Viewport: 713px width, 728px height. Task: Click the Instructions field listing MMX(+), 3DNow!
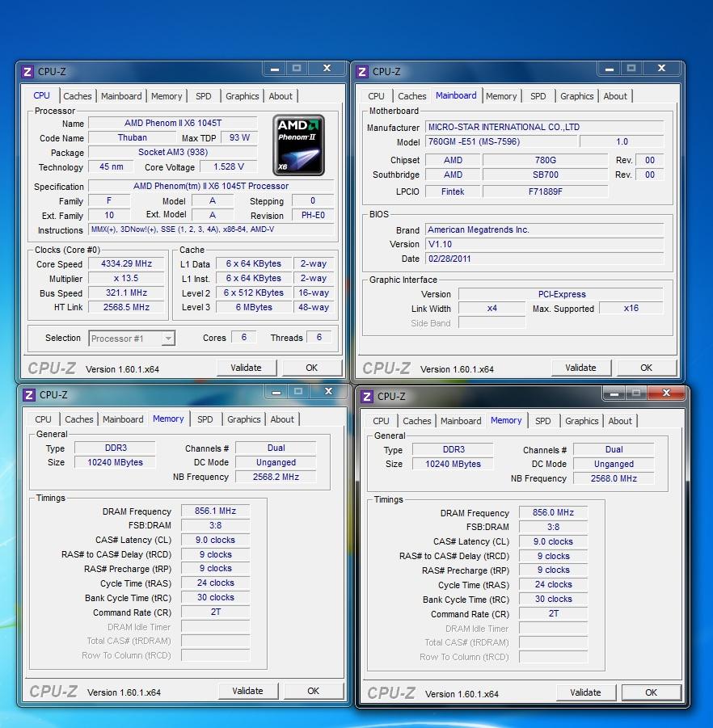(x=211, y=229)
